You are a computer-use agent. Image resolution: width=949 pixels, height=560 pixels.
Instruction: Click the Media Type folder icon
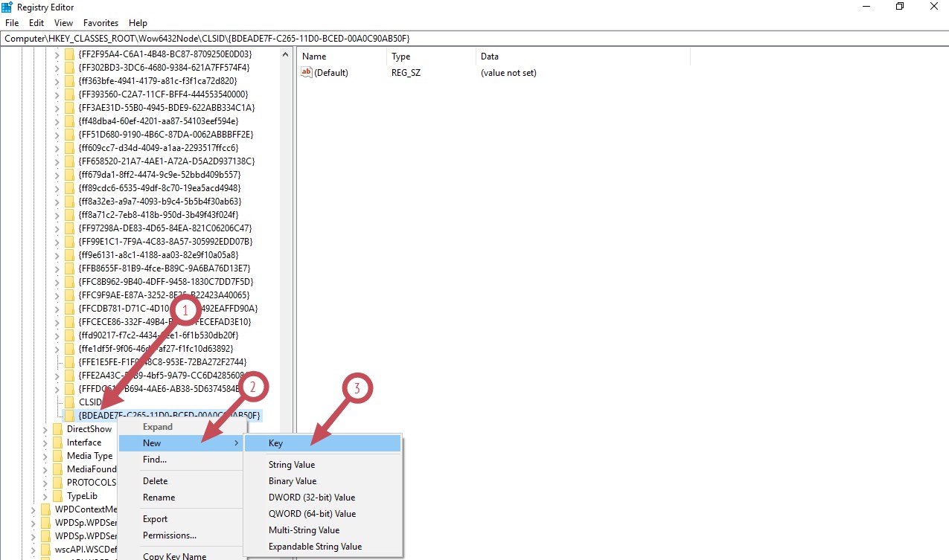tap(57, 456)
